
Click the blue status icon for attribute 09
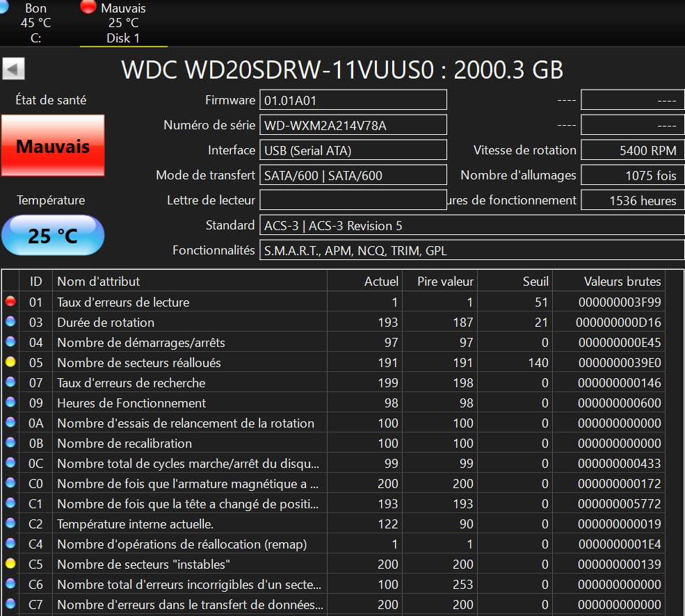pyautogui.click(x=10, y=403)
